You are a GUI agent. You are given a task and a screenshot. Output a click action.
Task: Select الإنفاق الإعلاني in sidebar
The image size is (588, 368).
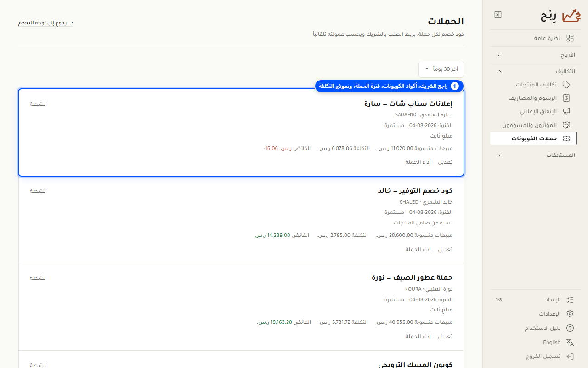[533, 111]
